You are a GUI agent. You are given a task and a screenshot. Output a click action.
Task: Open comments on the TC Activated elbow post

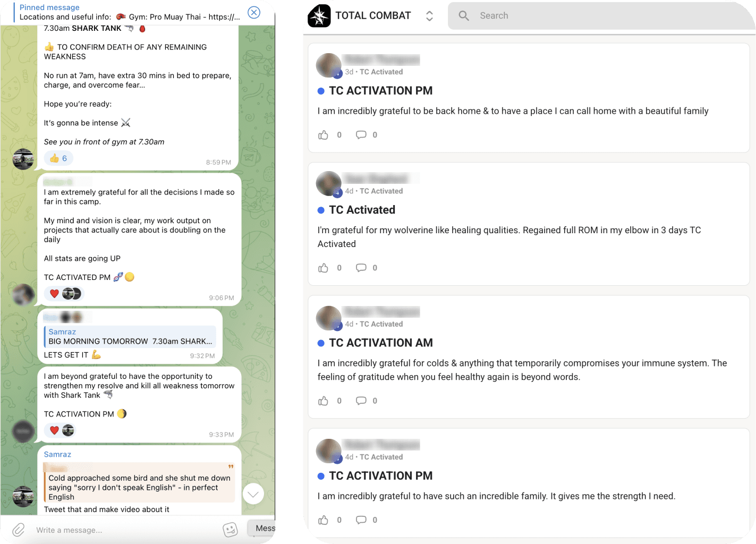[361, 268]
